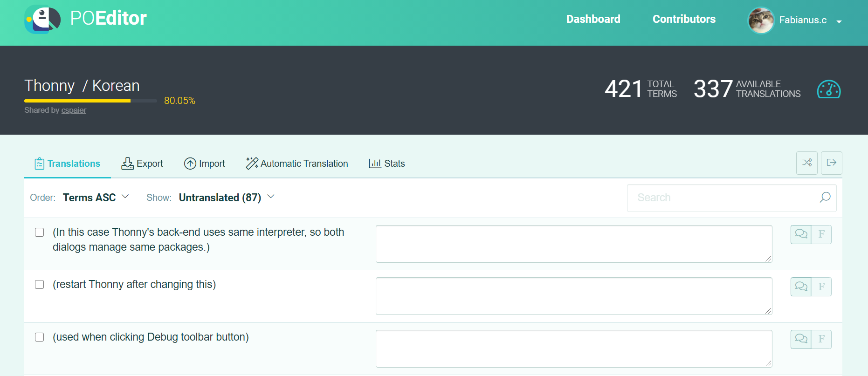This screenshot has width=868, height=376.
Task: Open comments for 'In this case Thonny's back-end' term
Action: [x=801, y=234]
